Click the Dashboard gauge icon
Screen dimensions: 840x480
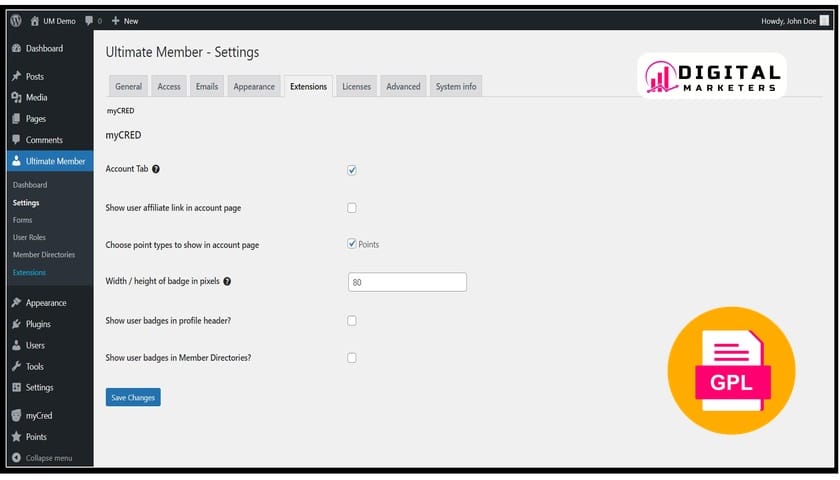(x=17, y=48)
